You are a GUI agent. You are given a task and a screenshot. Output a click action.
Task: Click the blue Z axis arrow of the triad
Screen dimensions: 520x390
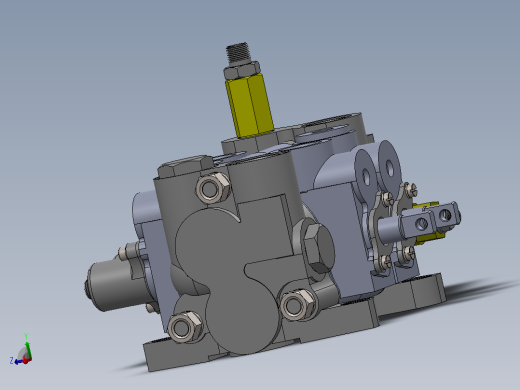pos(18,361)
